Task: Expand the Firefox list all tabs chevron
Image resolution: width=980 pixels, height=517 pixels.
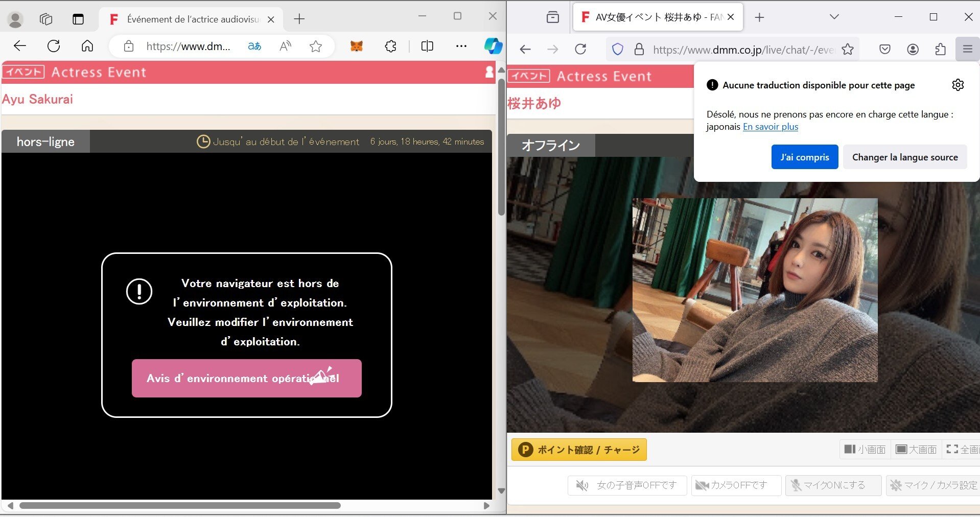Action: [x=834, y=17]
